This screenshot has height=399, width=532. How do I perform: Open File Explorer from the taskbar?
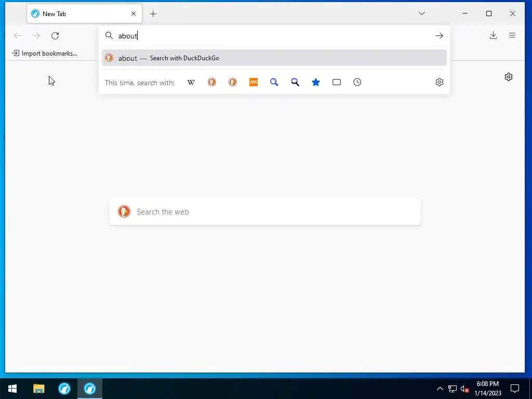[x=38, y=389]
